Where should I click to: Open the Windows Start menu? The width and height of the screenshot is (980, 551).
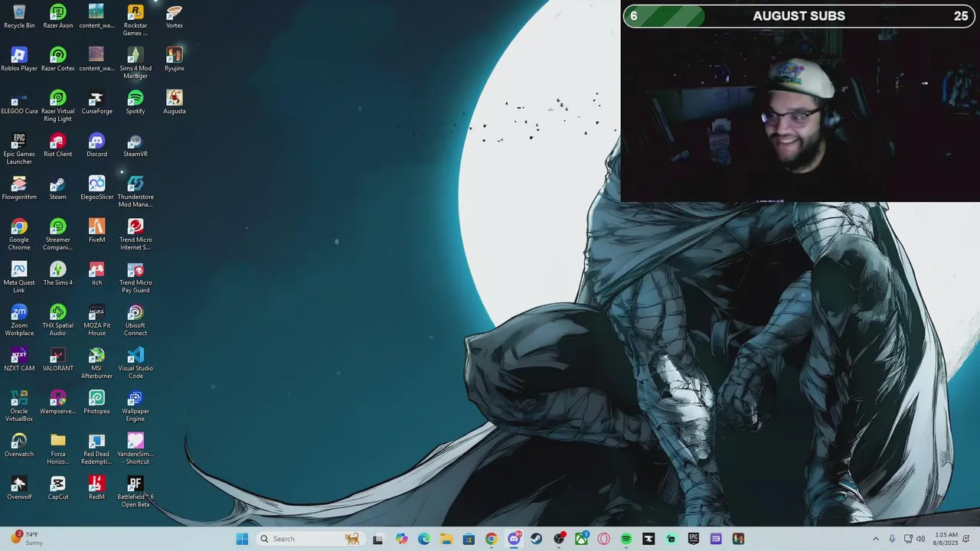(x=242, y=539)
